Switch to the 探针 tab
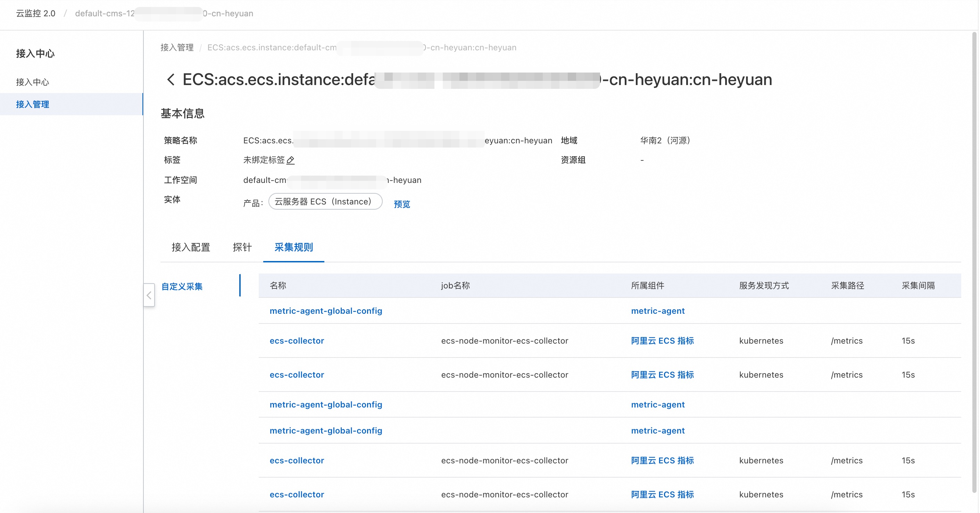 click(x=242, y=247)
